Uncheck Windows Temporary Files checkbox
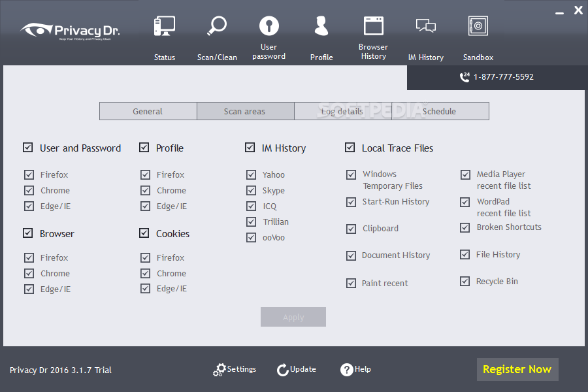 coord(351,175)
